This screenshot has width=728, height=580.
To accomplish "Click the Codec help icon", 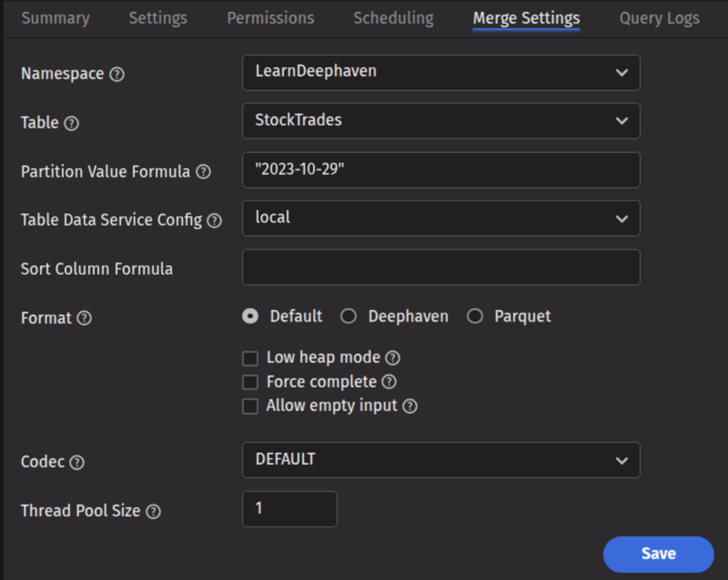I will [77, 462].
